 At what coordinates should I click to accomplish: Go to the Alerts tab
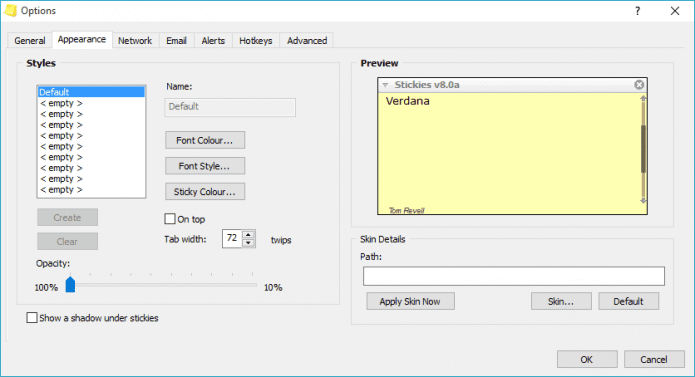click(x=213, y=41)
